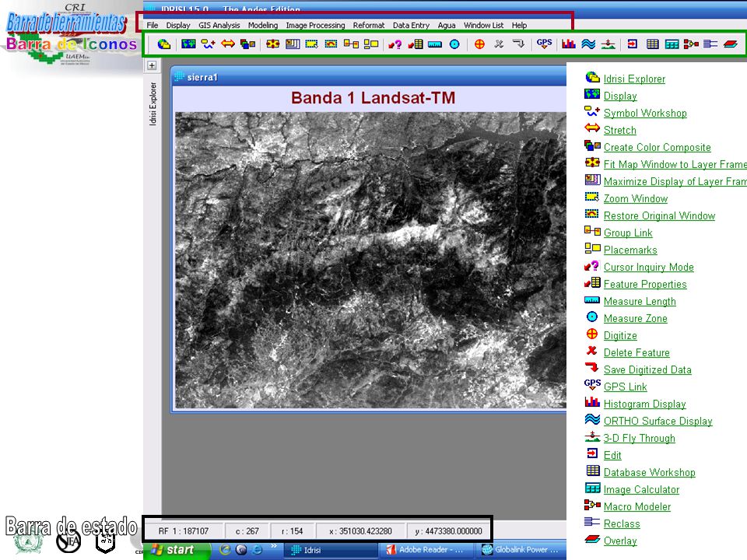Image resolution: width=747 pixels, height=560 pixels.
Task: Click the Display Launcher toolbar icon
Action: click(188, 44)
